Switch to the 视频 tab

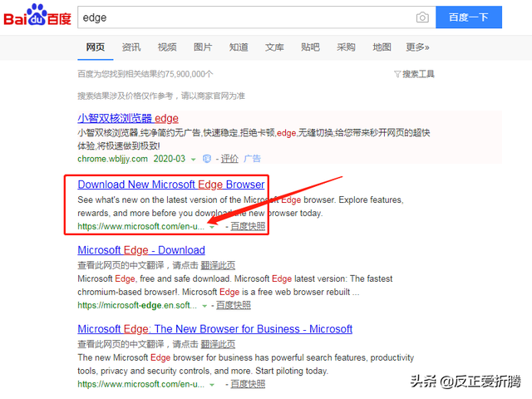point(167,47)
